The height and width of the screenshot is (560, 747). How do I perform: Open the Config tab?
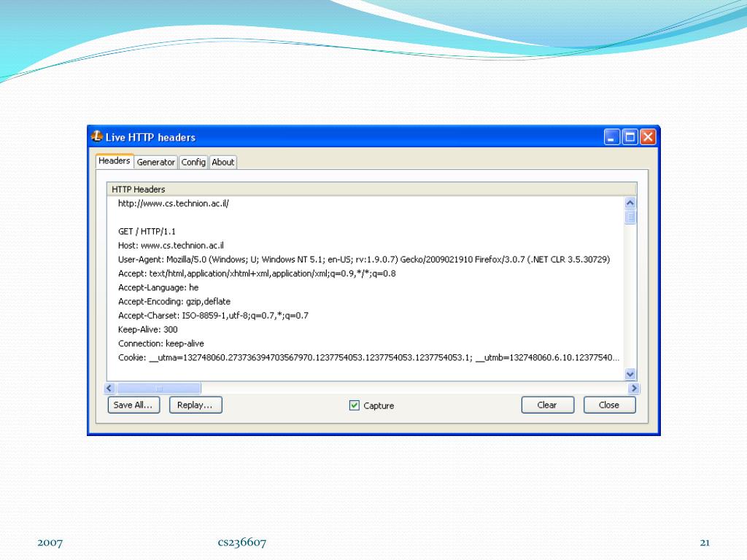click(193, 163)
